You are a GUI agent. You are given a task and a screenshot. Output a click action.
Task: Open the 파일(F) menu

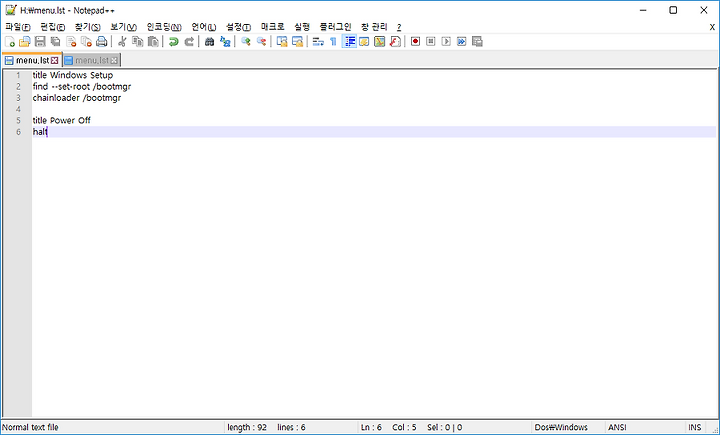pos(17,27)
